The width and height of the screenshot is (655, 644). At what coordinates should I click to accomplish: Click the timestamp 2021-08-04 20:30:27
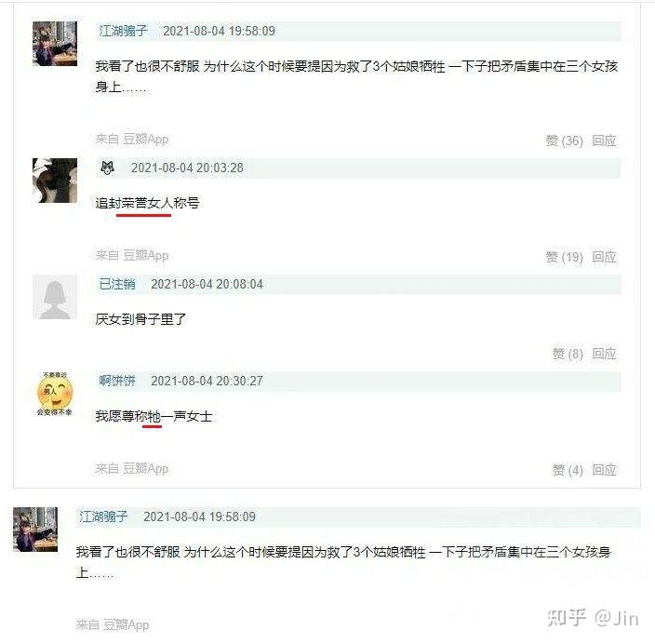point(207,381)
